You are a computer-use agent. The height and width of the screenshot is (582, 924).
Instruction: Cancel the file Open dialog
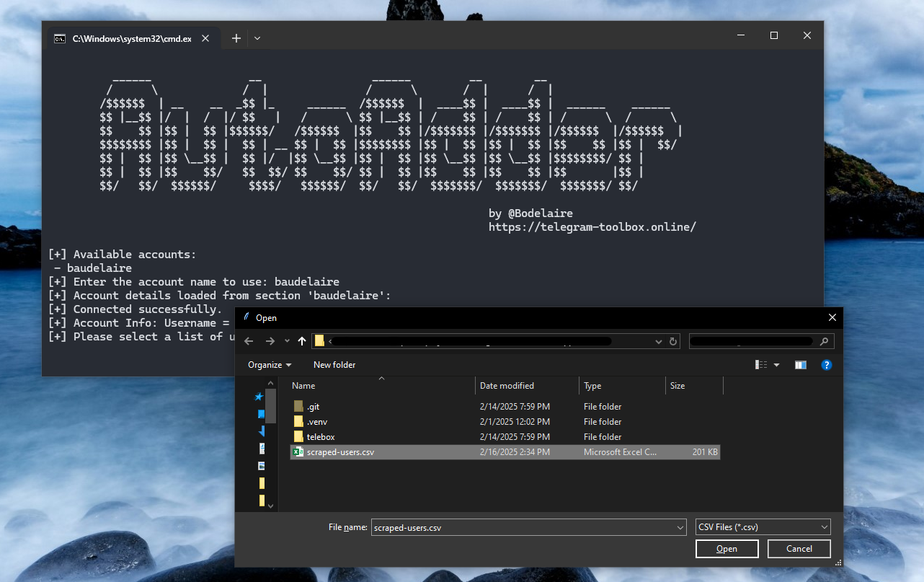pos(799,549)
